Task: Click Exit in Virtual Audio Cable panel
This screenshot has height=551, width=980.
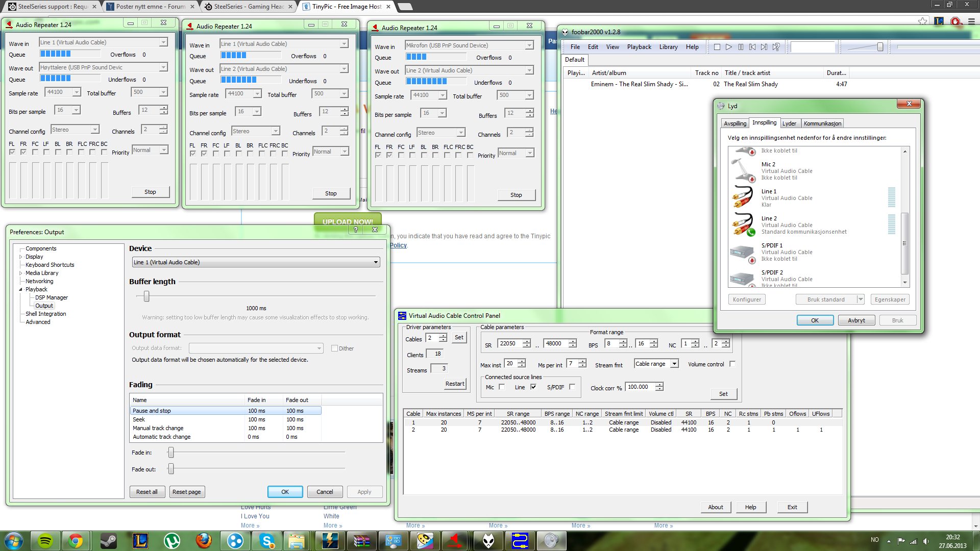Action: [x=792, y=507]
